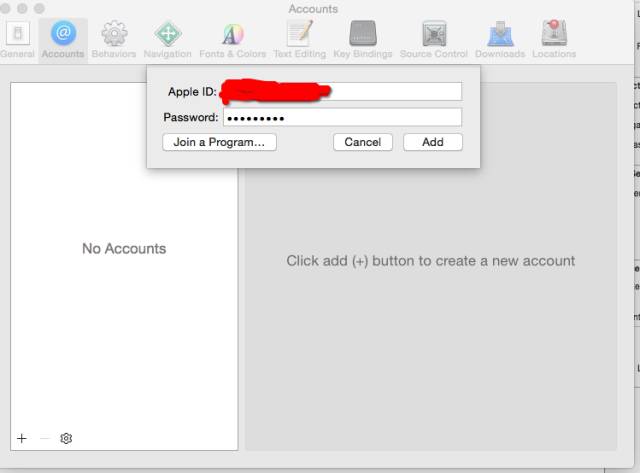Open the gear action menu under accounts list
Screen dimensions: 640x473
tap(66, 438)
